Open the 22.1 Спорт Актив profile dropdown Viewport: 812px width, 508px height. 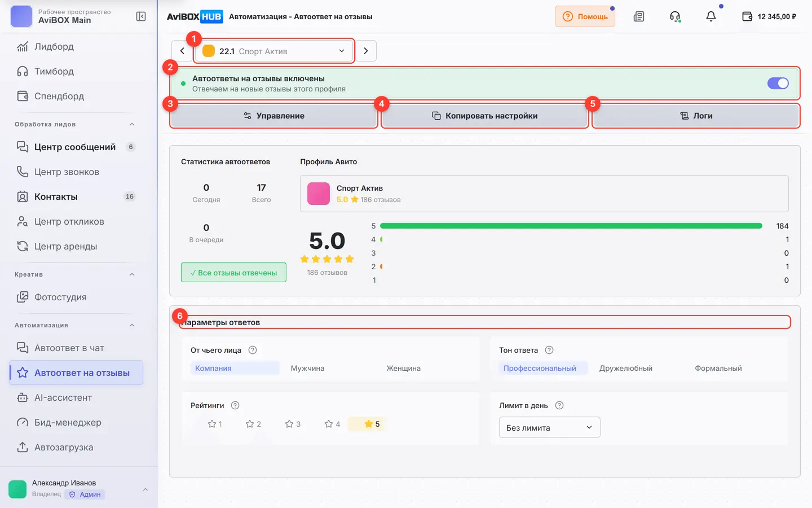pyautogui.click(x=274, y=51)
